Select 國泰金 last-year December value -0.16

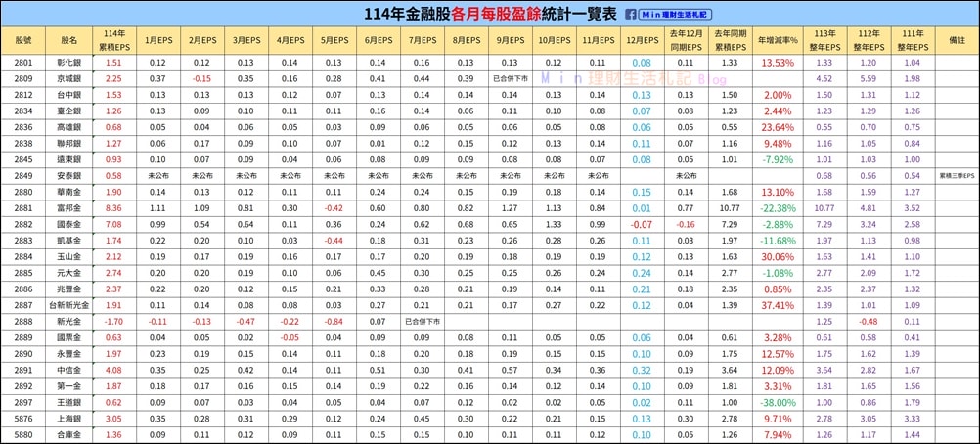tap(685, 225)
